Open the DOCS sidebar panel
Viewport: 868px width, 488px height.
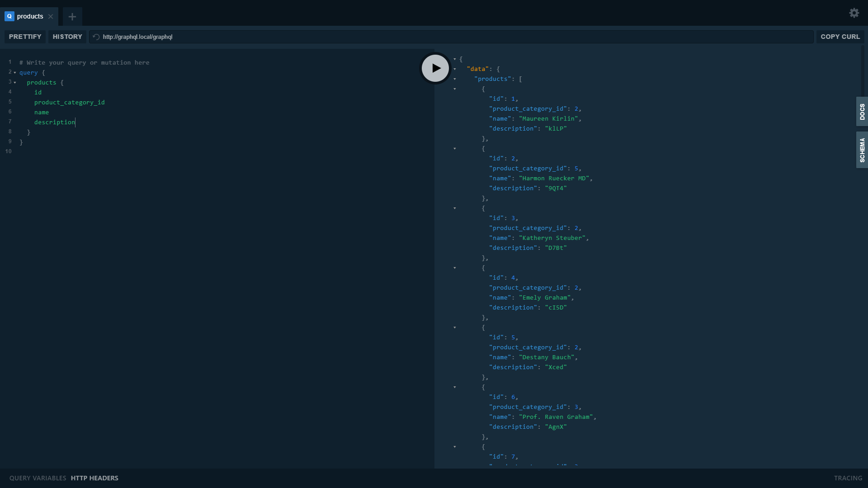863,112
